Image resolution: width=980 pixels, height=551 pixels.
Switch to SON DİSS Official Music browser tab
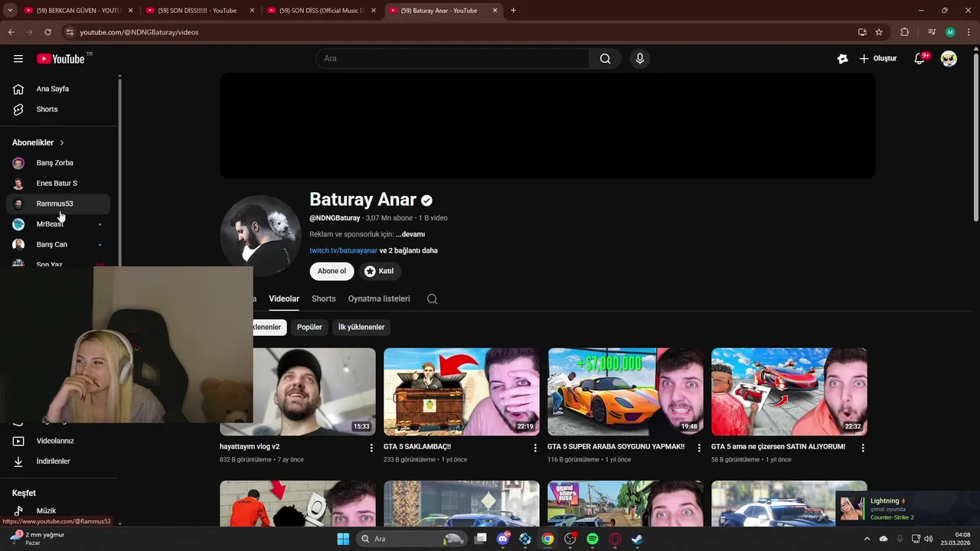(321, 11)
